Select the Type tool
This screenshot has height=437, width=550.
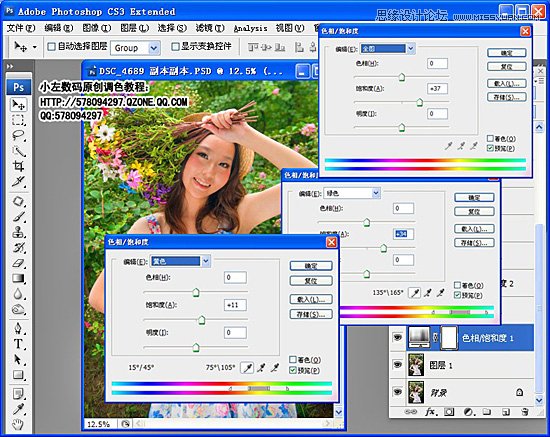coord(18,344)
